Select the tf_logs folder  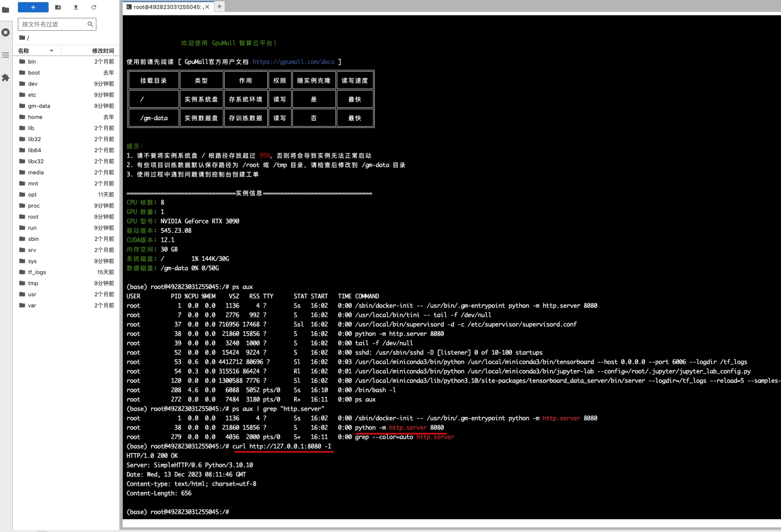[67, 272]
